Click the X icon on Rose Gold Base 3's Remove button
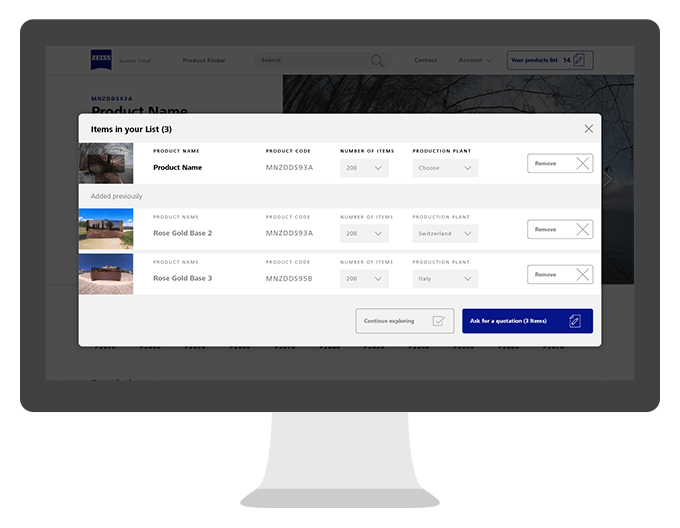 point(582,274)
